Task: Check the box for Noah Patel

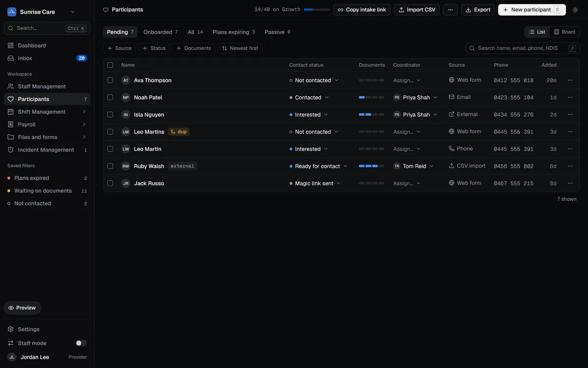Action: (110, 98)
